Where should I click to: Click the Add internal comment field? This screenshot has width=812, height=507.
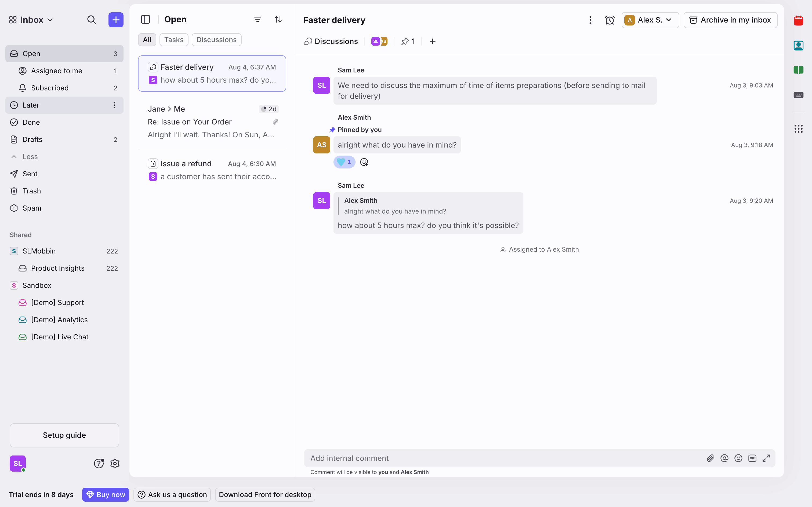503,458
